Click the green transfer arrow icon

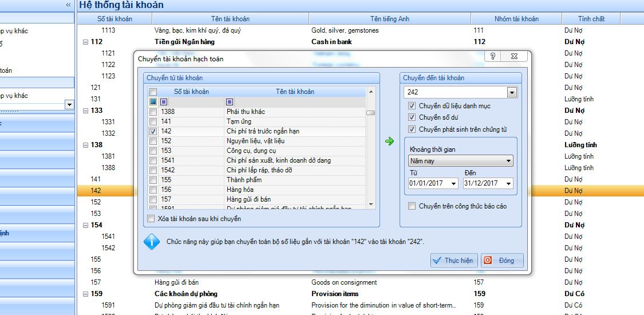(389, 141)
